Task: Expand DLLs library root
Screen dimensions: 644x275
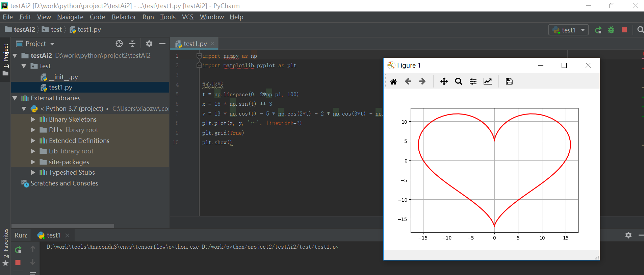Action: (33, 130)
